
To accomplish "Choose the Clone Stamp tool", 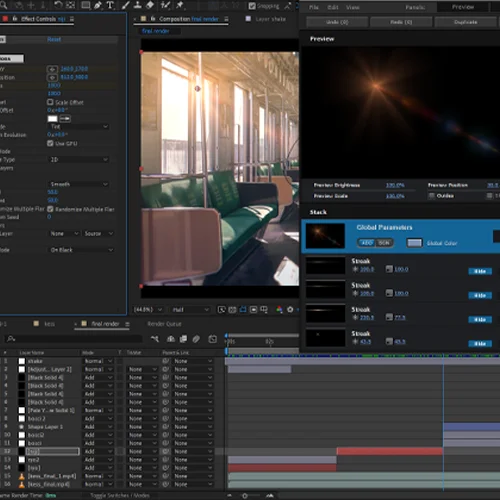I will [x=138, y=5].
